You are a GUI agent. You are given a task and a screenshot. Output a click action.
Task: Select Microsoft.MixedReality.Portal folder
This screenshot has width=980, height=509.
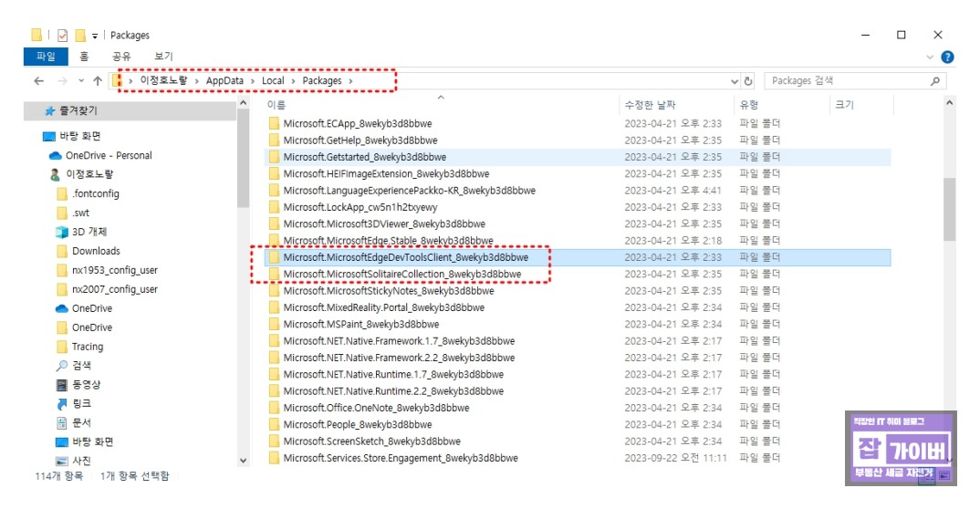384,308
